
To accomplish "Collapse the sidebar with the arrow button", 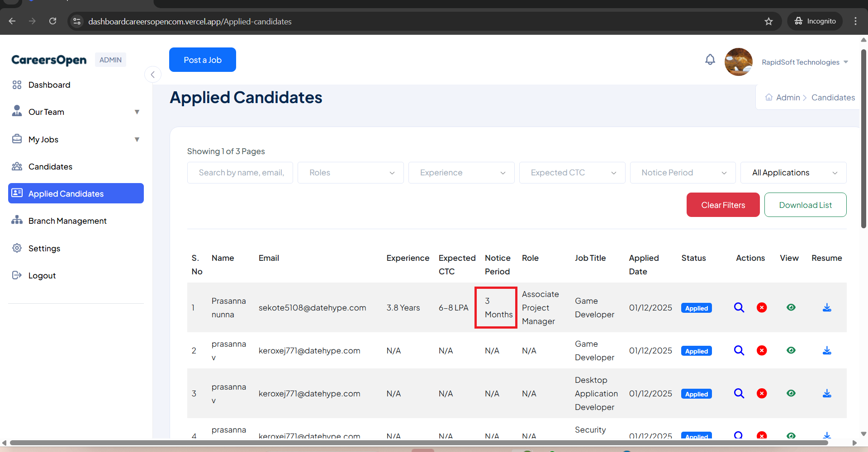I will tap(153, 75).
